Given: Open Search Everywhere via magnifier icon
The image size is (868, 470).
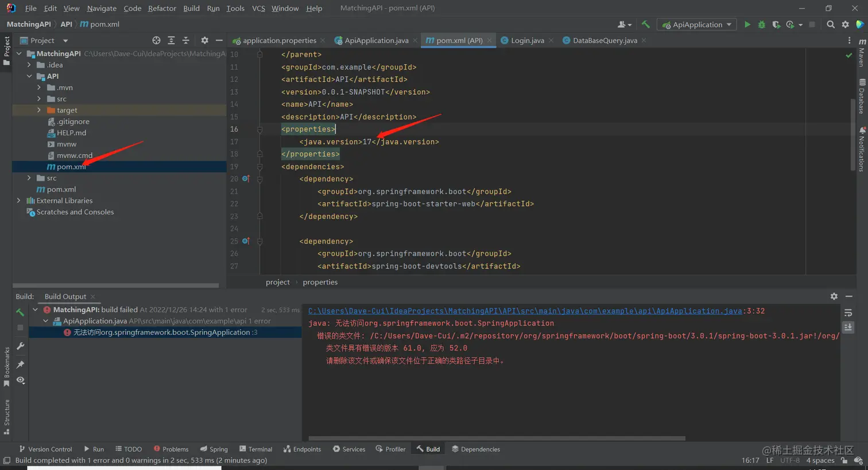Looking at the screenshot, I should pos(831,24).
